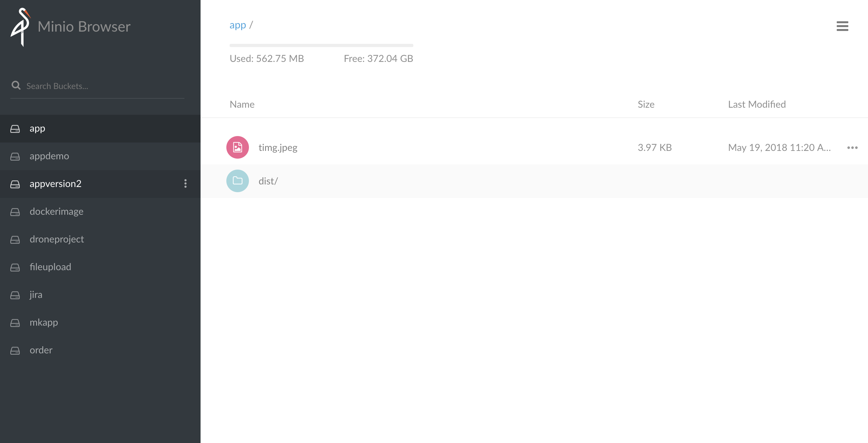Select the appdemo bucket
Screen dimensions: 868x443
coord(49,156)
